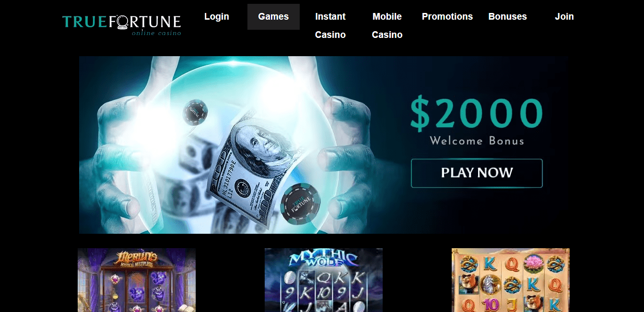Click the PLAY NOW button
The height and width of the screenshot is (312, 644).
(477, 173)
